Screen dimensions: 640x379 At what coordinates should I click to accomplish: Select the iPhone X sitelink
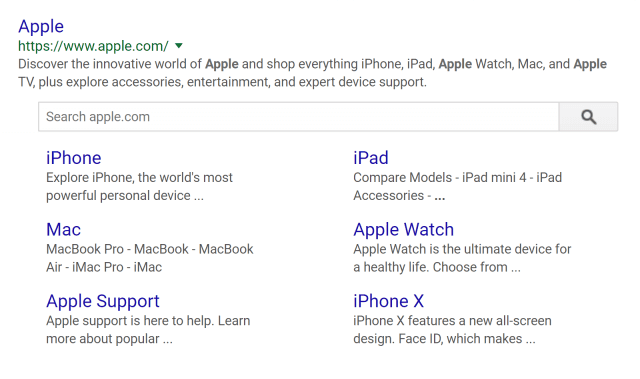tap(389, 301)
